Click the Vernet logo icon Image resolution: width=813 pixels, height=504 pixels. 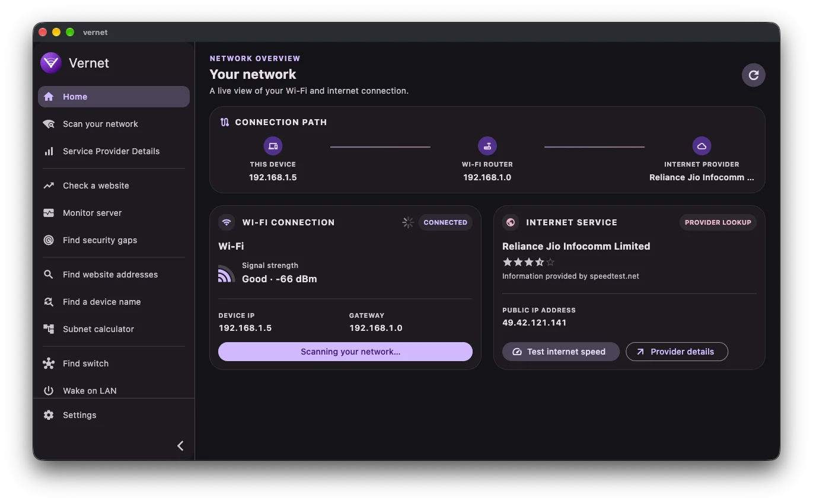click(x=51, y=63)
